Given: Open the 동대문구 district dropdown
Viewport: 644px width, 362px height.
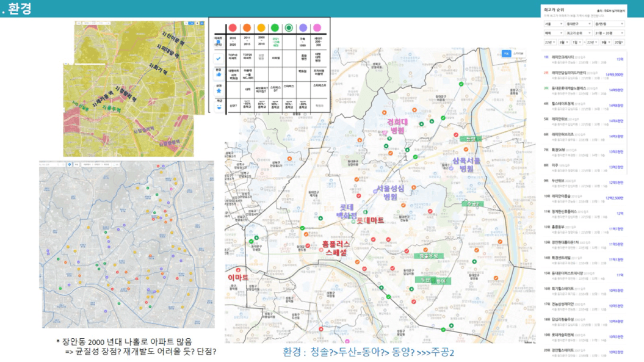Looking at the screenshot, I should (579, 24).
